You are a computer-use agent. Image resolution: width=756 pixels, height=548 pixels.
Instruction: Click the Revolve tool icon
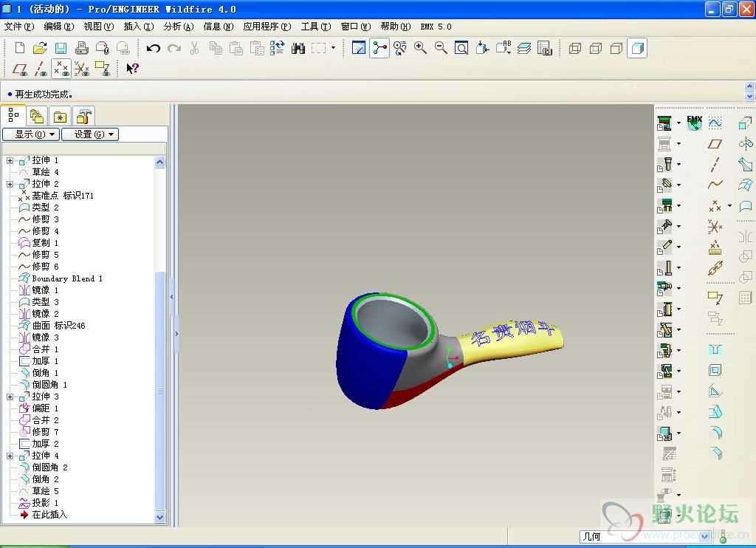746,144
